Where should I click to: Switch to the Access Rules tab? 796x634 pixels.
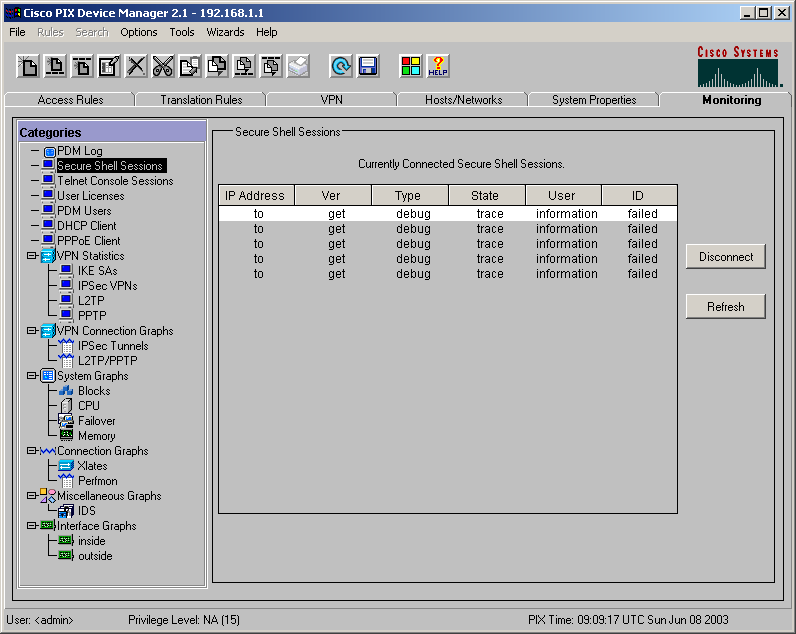click(x=70, y=99)
